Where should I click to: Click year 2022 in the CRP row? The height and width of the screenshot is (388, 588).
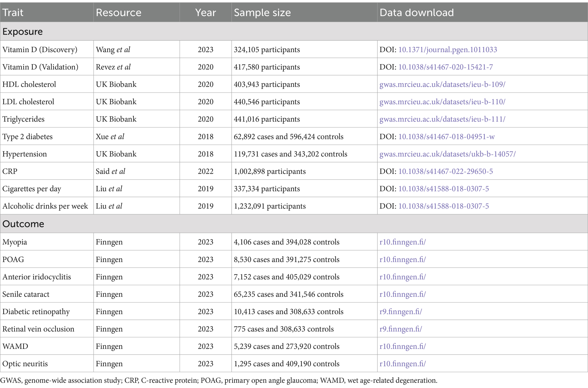coord(206,171)
